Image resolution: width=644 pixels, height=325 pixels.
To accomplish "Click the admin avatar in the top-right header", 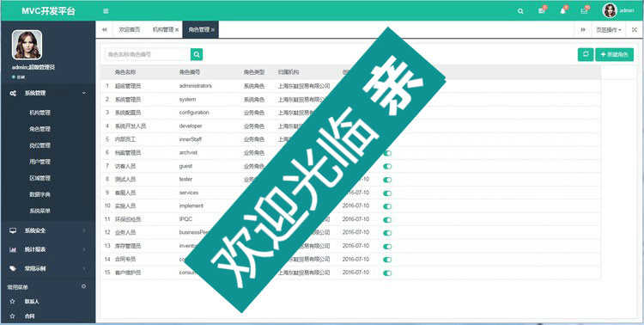I will [x=610, y=10].
